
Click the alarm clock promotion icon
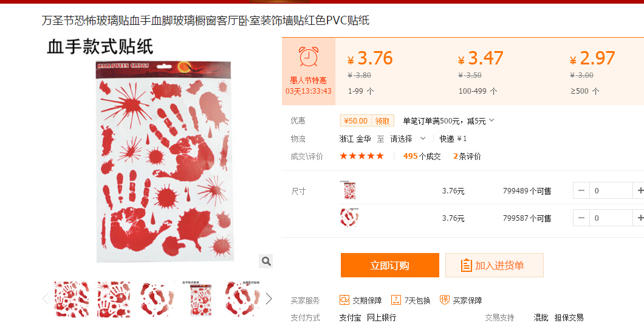click(309, 57)
